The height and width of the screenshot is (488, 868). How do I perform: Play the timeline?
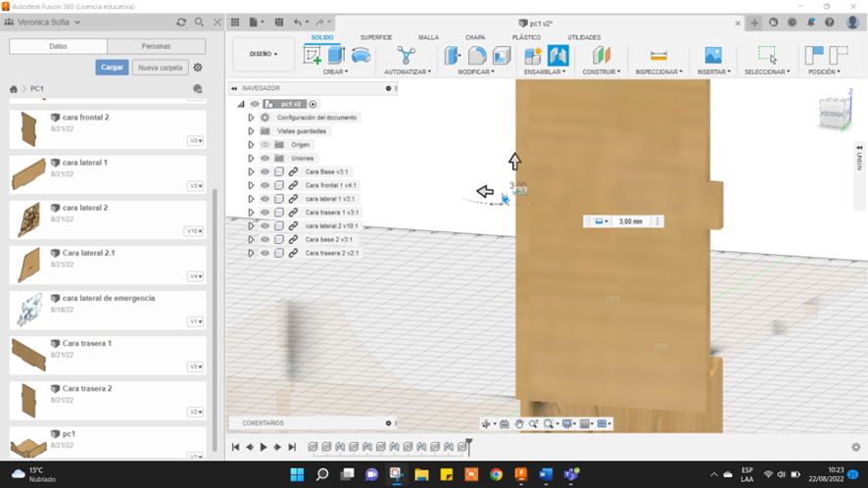click(264, 447)
